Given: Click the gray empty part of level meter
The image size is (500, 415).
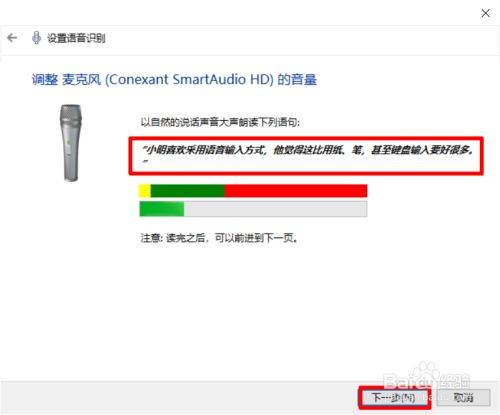Looking at the screenshot, I should (276, 209).
